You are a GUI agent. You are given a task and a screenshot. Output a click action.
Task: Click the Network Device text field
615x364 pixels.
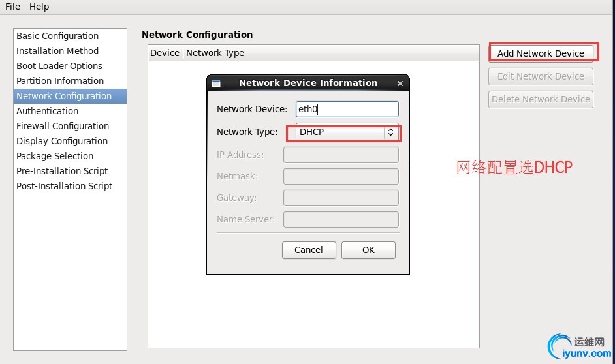coord(347,110)
